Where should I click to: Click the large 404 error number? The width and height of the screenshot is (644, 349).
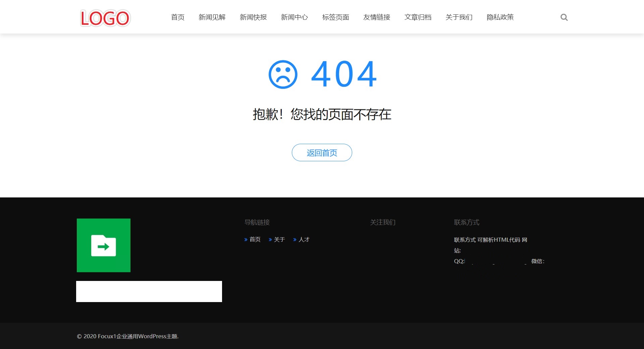pos(344,74)
